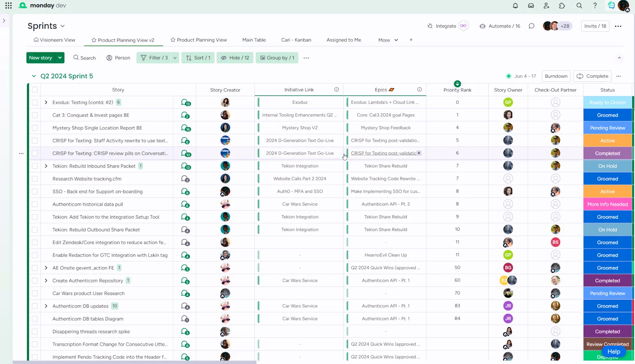The height and width of the screenshot is (364, 635).
Task: Check the Exodus: Testing story checkbox
Action: 35,102
